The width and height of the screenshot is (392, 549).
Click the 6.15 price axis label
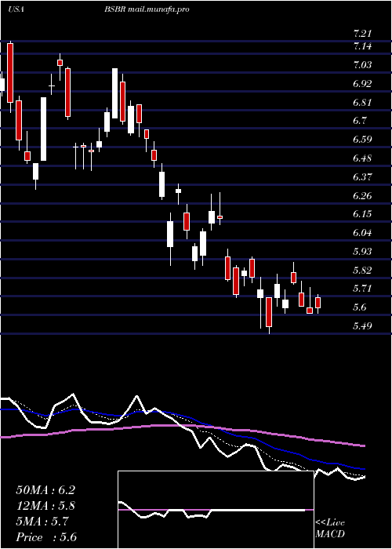[x=362, y=214]
